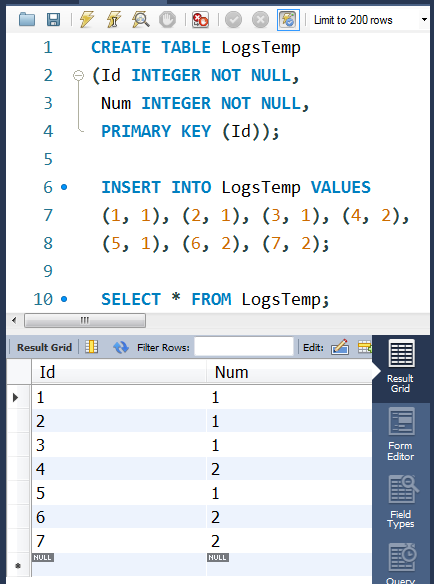Viewport: 434px width, 584px height.
Task: Select the Result Grid side panel button
Action: [400, 366]
